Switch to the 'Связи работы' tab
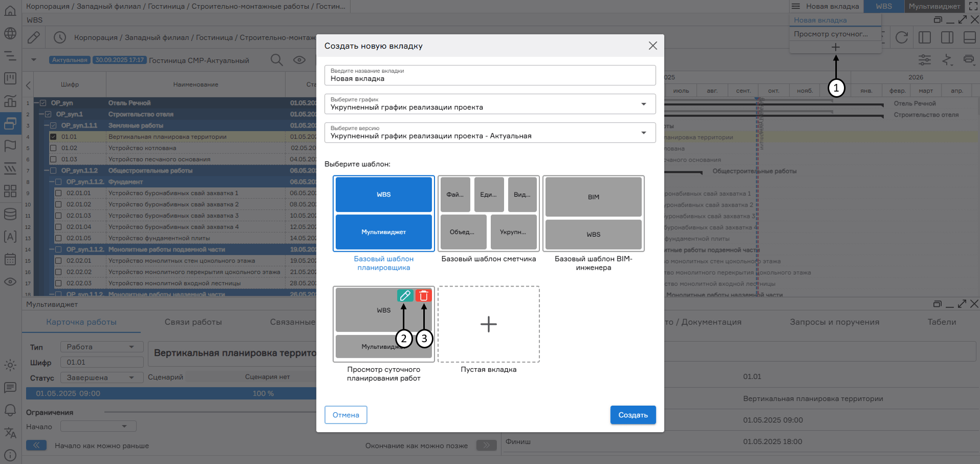 point(193,322)
